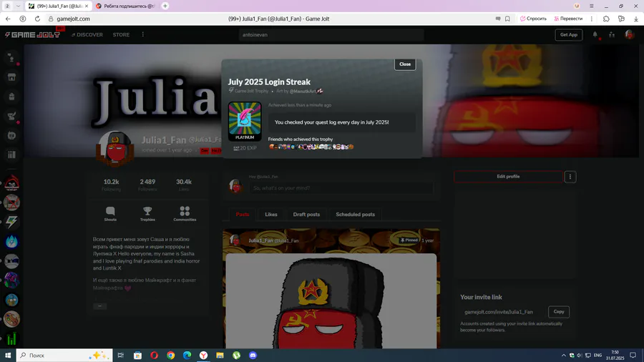Screen dimensions: 644x362
Task: Open the browser extensions puzzle icon
Action: (x=606, y=19)
